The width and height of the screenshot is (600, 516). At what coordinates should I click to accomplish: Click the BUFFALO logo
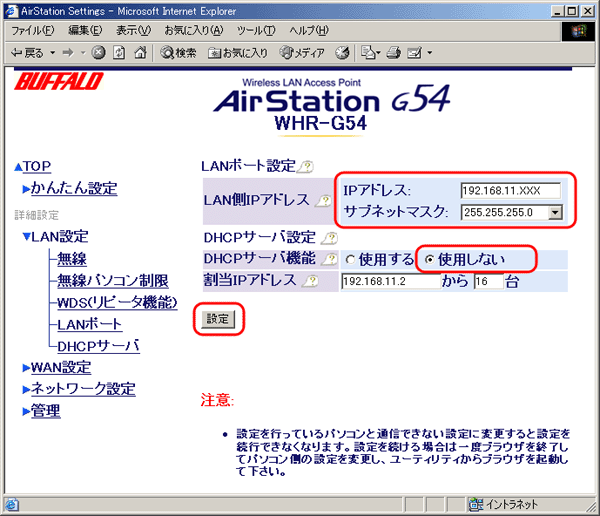(x=59, y=81)
